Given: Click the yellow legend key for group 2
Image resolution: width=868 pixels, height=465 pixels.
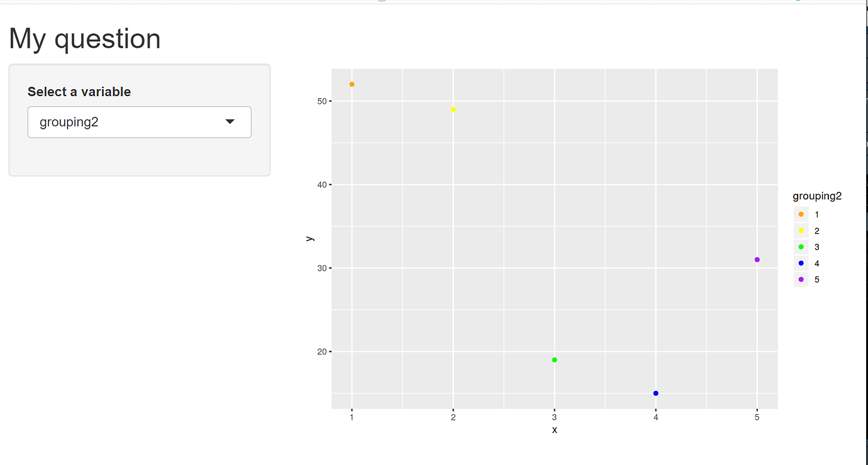Looking at the screenshot, I should pos(800,231).
